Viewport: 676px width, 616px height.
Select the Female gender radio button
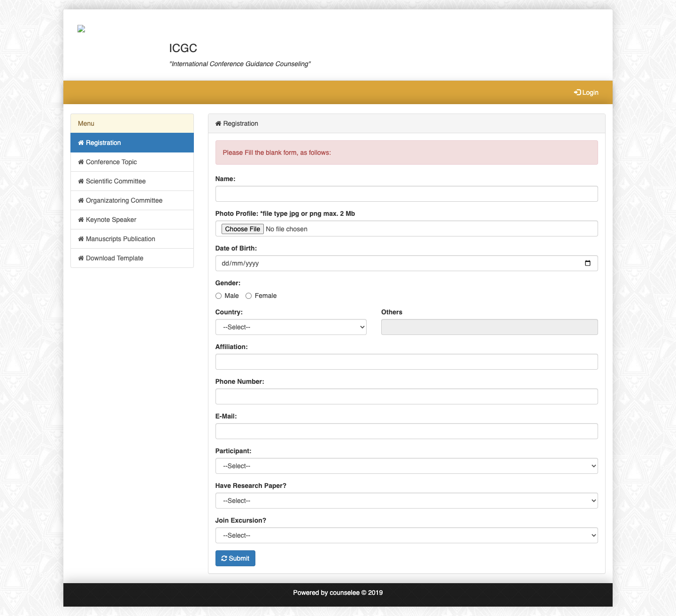pos(248,296)
